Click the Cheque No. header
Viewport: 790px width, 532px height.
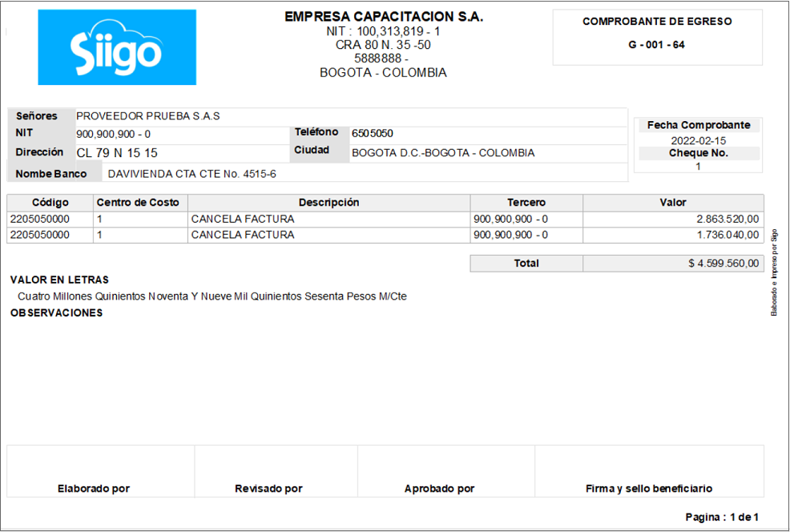[x=699, y=153]
